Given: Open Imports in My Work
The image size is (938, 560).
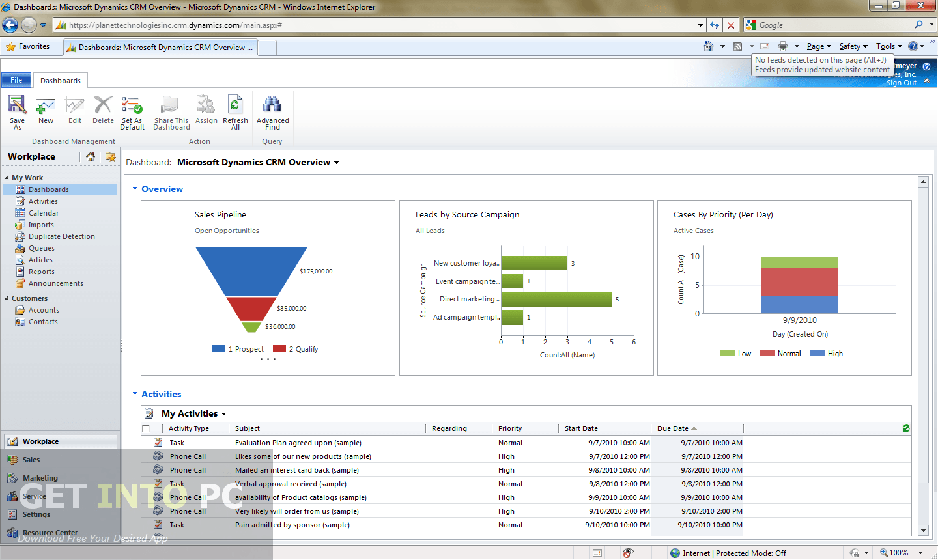Looking at the screenshot, I should pos(41,225).
